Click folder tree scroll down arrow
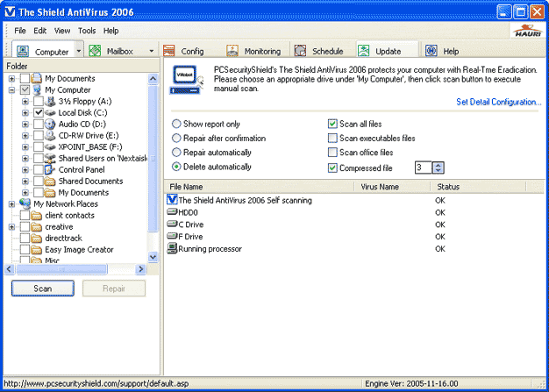The image size is (549, 392). tap(153, 257)
